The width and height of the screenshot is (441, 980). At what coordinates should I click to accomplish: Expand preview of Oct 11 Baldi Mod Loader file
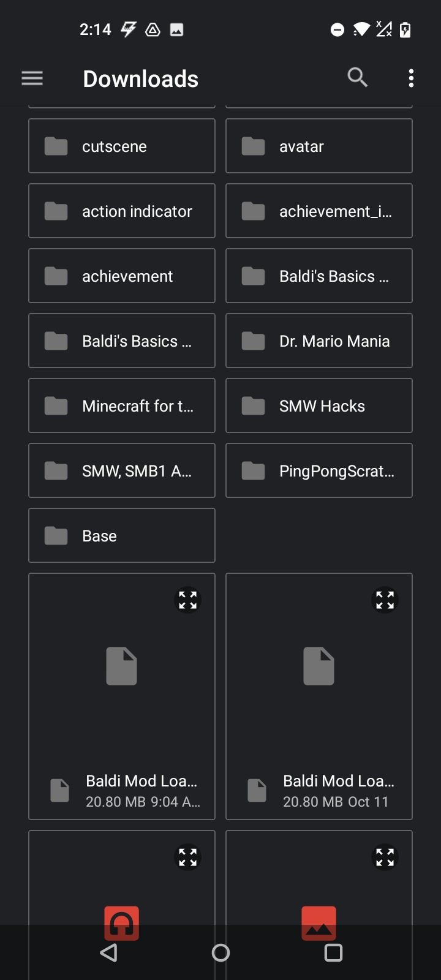[385, 600]
